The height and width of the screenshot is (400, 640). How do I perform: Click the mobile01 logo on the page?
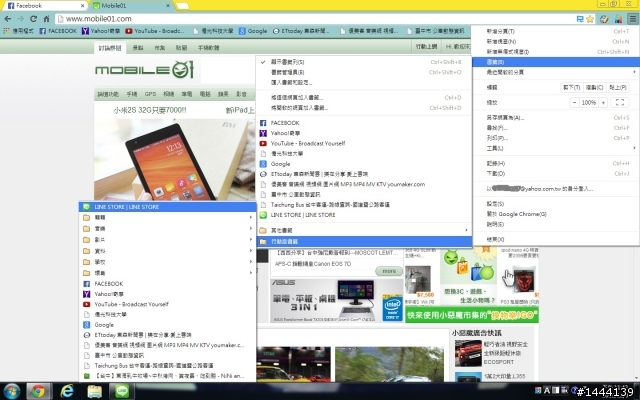pyautogui.click(x=144, y=70)
